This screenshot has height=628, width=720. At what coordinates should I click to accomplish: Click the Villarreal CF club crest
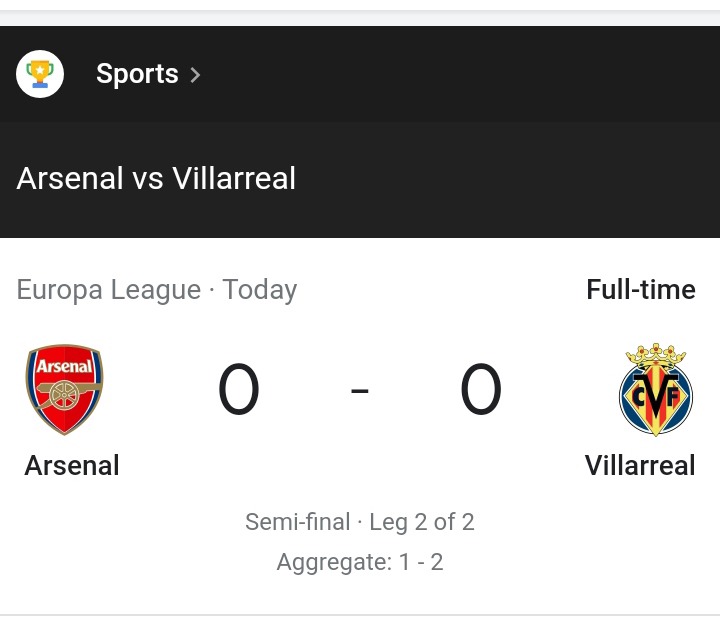[x=656, y=389]
